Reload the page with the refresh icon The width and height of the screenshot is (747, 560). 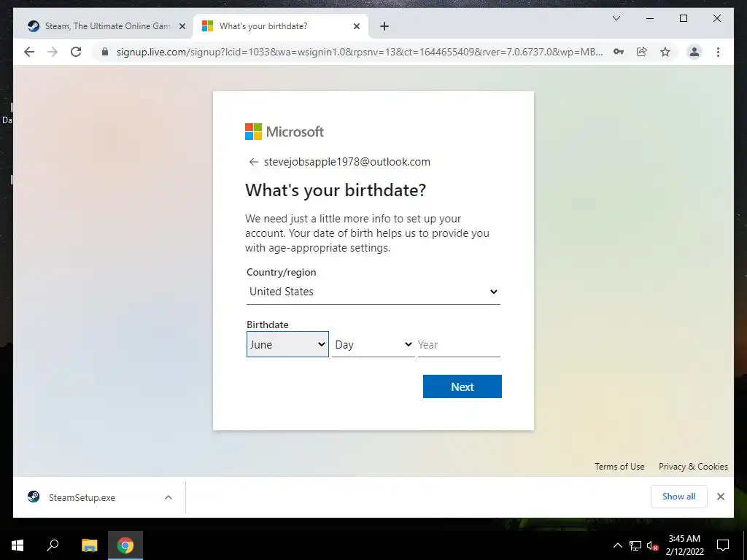point(76,52)
